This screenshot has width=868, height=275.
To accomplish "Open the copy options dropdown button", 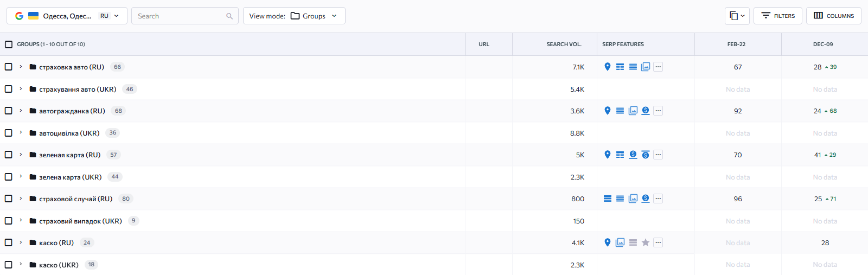I will [x=737, y=16].
